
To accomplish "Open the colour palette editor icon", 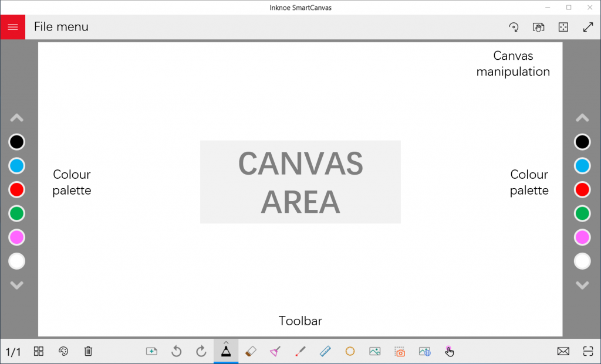I will tap(63, 351).
